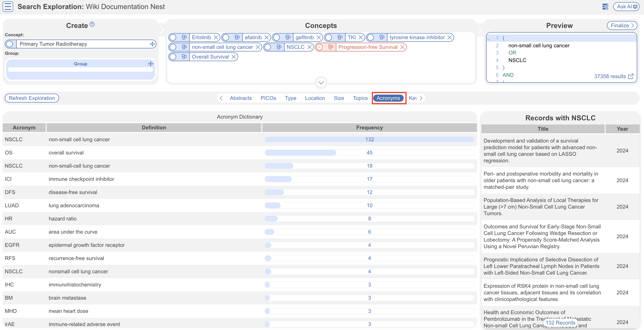Open search results in external window icon
644x330 pixels.
(631, 76)
